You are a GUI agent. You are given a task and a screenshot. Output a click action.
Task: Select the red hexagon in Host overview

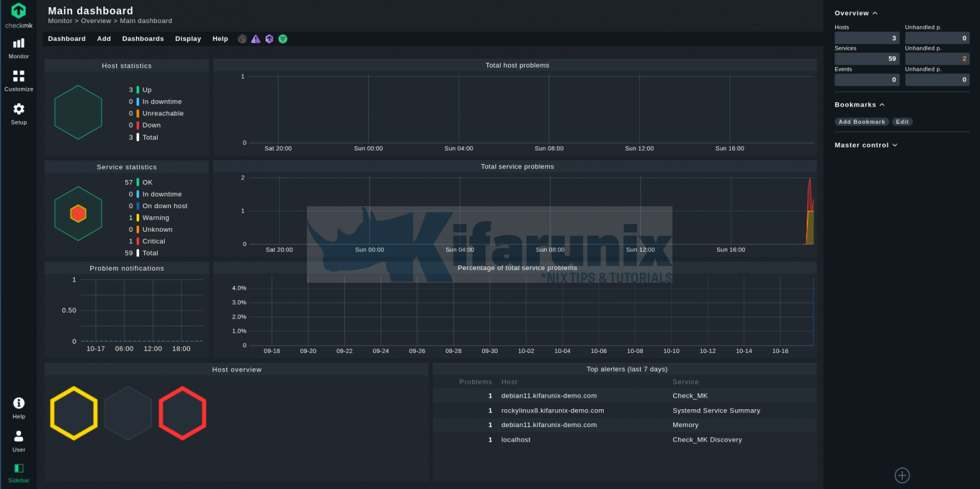tap(182, 413)
